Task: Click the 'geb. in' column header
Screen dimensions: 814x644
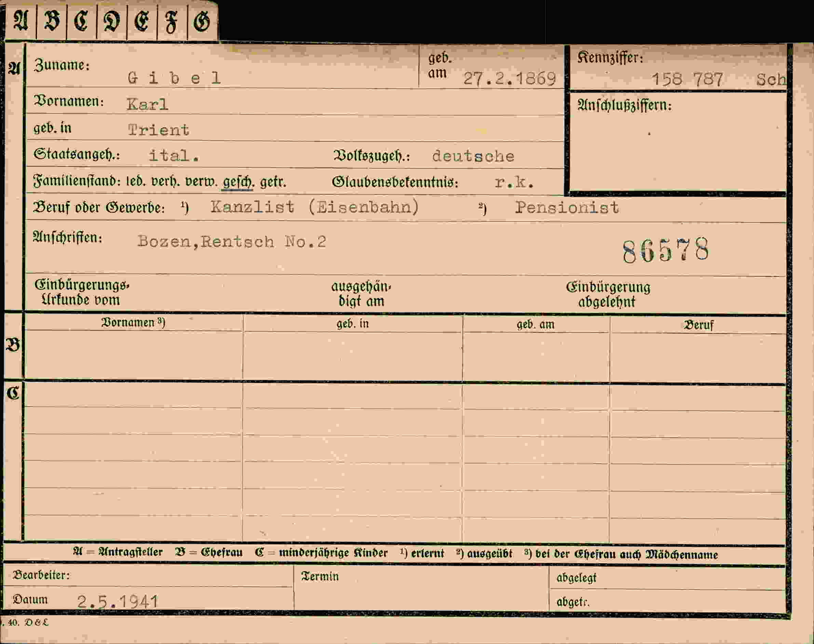Action: (353, 323)
